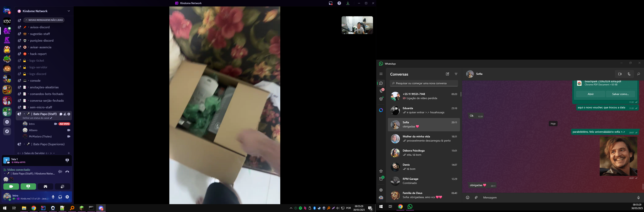Open Mulher da minha vida conversation

point(424,139)
